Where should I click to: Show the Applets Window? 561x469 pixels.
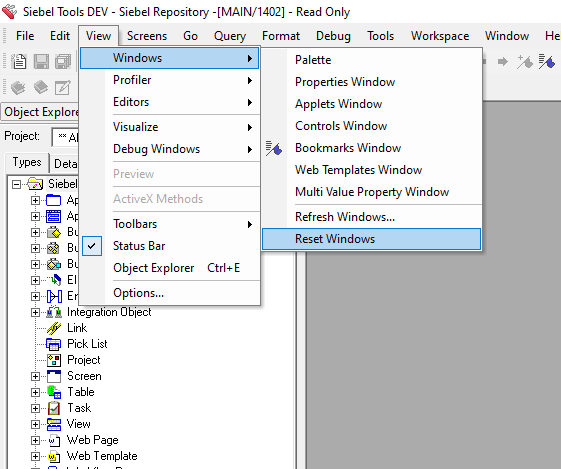(371, 104)
